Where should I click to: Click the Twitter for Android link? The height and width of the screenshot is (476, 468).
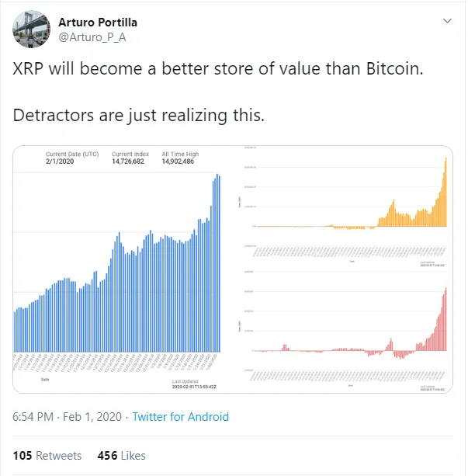[181, 417]
